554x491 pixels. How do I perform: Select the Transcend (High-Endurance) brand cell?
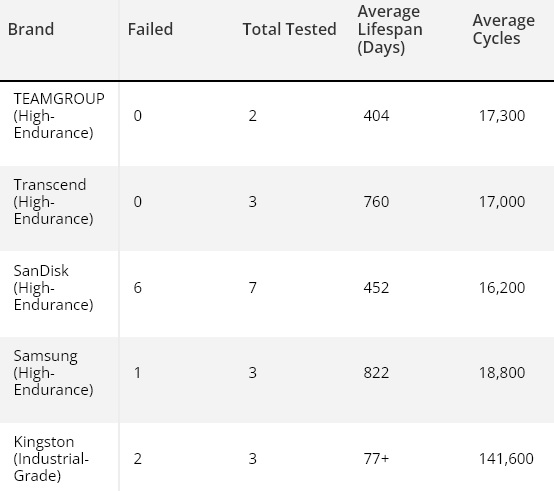coord(53,201)
